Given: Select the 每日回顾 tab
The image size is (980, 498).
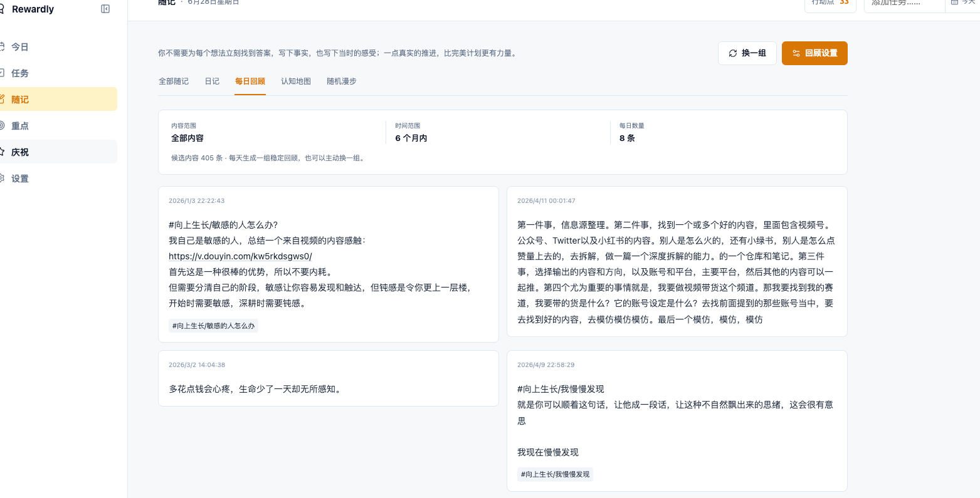Looking at the screenshot, I should pos(250,81).
